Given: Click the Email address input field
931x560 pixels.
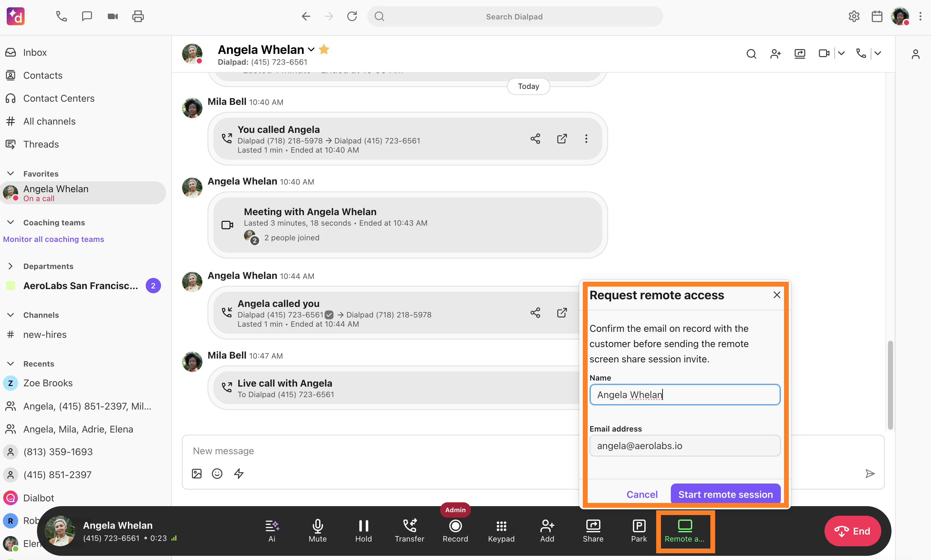Looking at the screenshot, I should 685,446.
